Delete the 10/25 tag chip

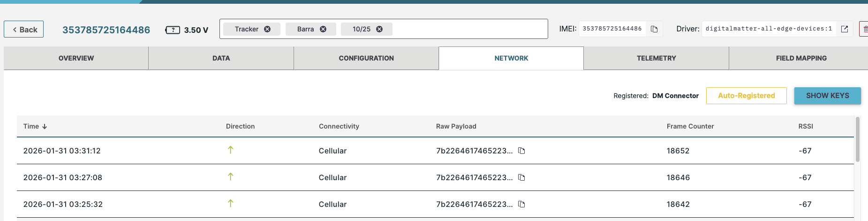[x=379, y=29]
